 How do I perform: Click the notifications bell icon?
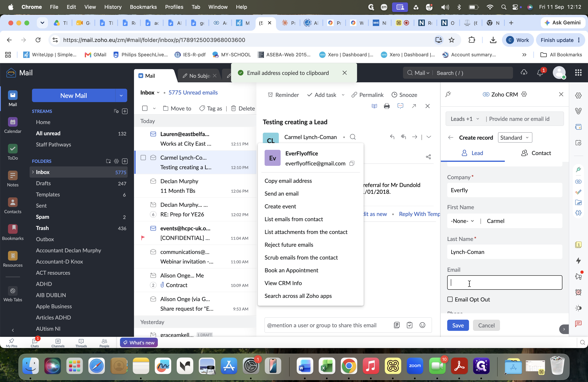pos(540,73)
